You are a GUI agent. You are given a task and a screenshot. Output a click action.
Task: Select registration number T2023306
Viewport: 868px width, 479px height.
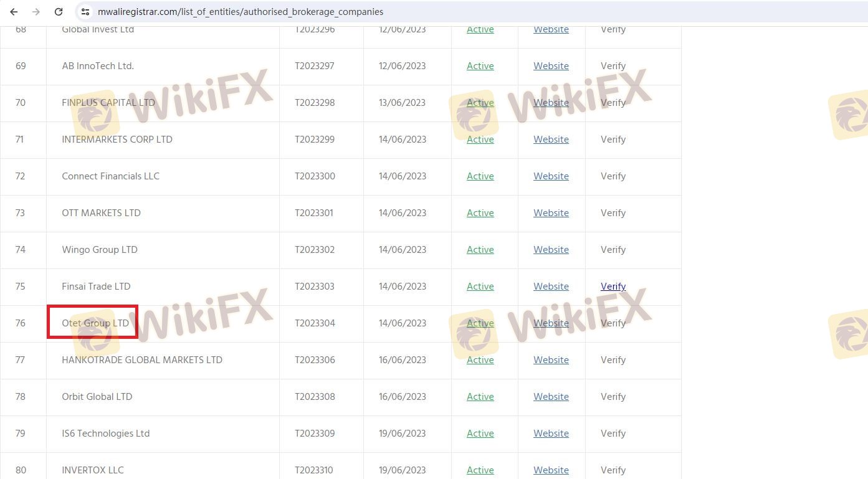pos(315,360)
